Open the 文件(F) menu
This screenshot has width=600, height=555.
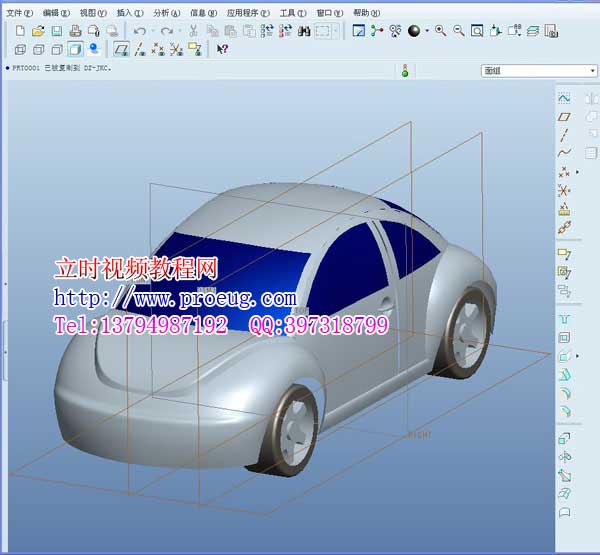pyautogui.click(x=20, y=13)
